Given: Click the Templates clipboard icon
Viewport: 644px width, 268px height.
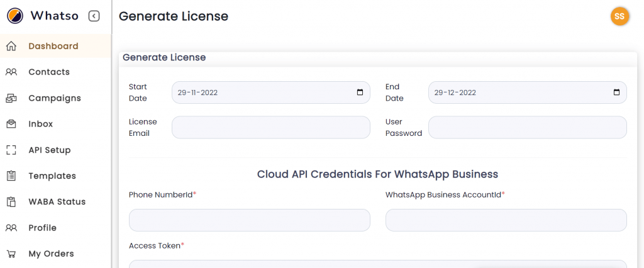Looking at the screenshot, I should [x=11, y=176].
